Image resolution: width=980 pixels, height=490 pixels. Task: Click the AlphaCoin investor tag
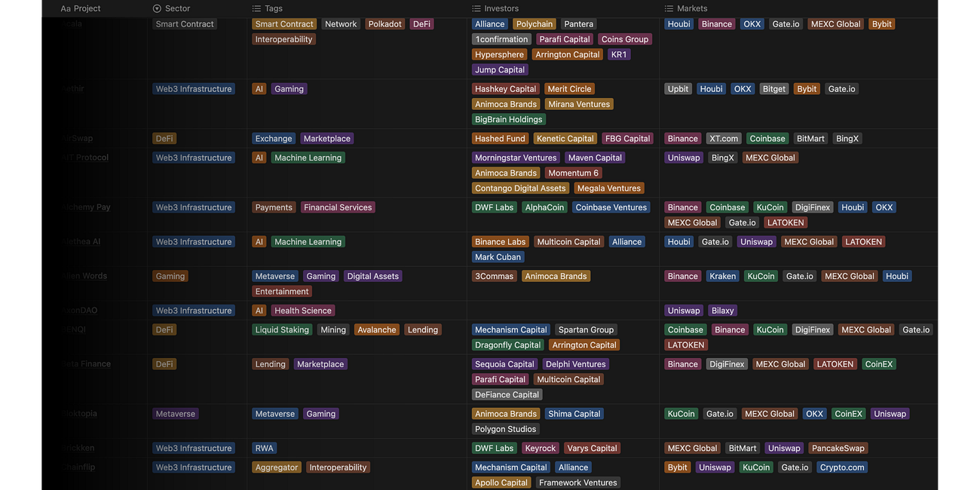(544, 207)
